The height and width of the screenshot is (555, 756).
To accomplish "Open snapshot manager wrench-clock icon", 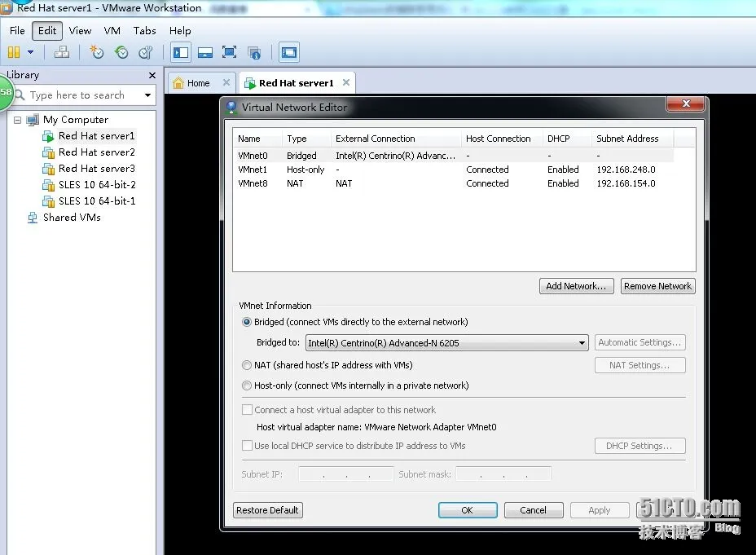I will click(146, 52).
